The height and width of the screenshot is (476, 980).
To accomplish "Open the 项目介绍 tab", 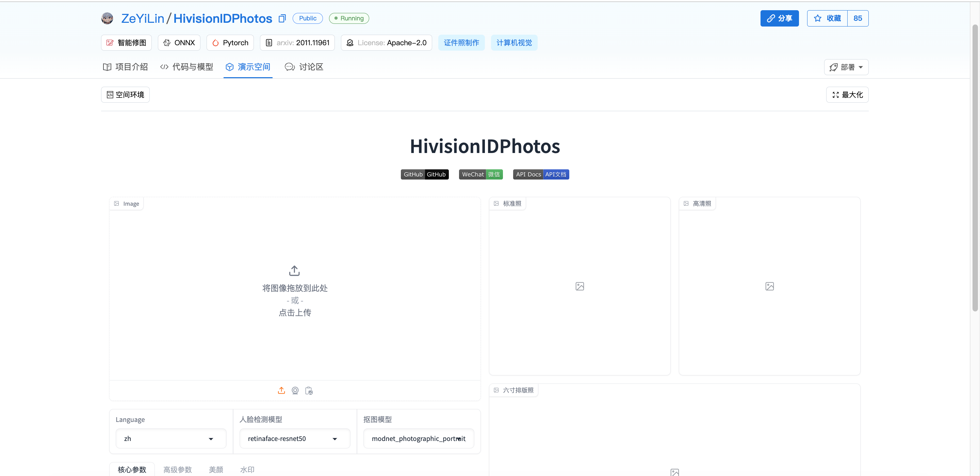I will click(x=125, y=67).
